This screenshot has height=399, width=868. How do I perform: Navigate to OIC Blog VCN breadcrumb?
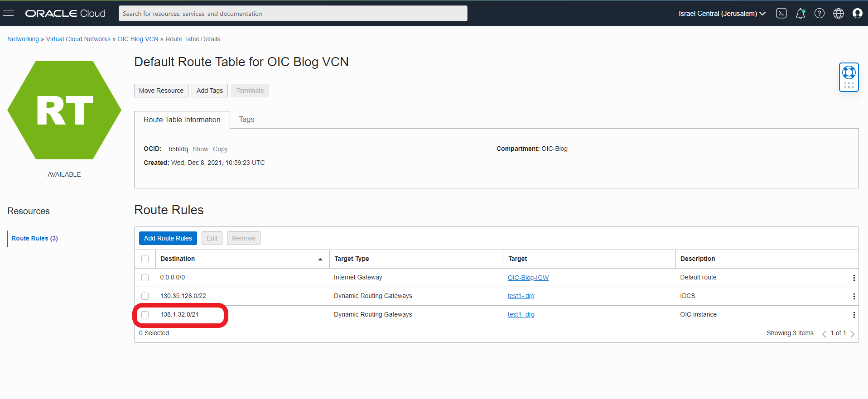click(x=138, y=39)
